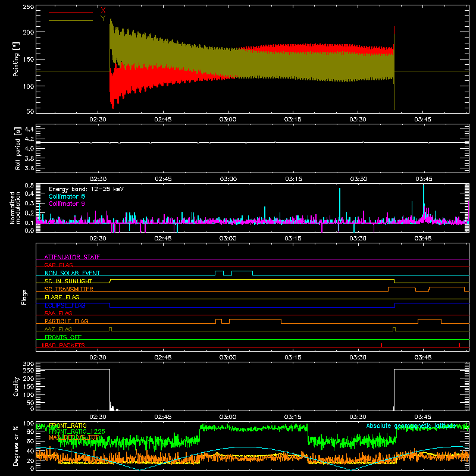This screenshot has width=476, height=476.
Task: Click the red X legend line in Pointing plot
Action: click(x=71, y=12)
